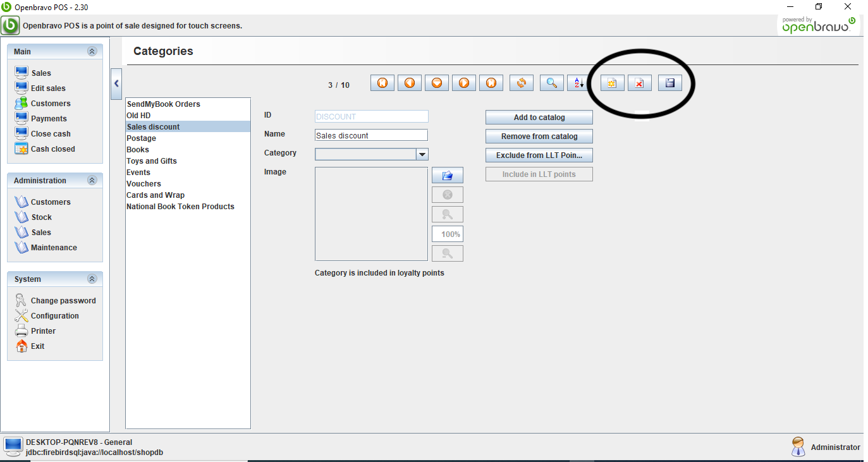Open the parent Category dropdown
This screenshot has height=462, width=868.
pyautogui.click(x=422, y=154)
